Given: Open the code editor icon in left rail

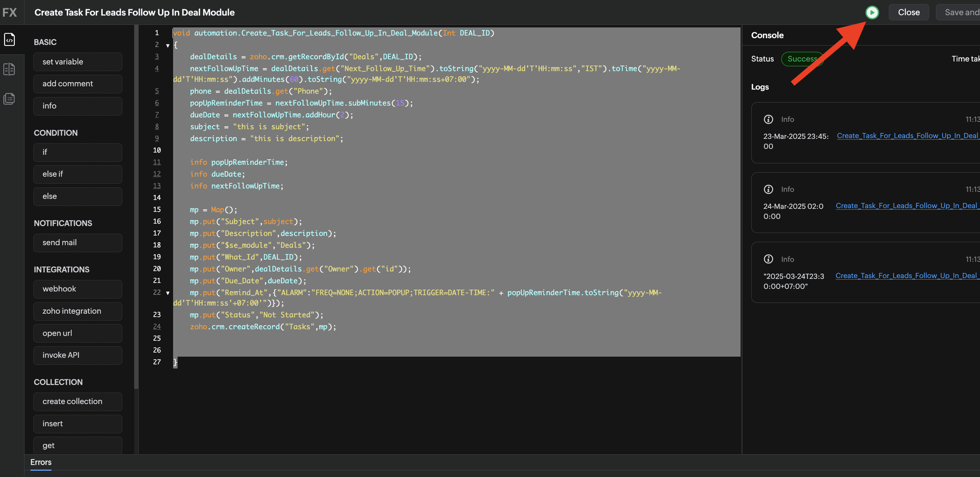Looking at the screenshot, I should pyautogui.click(x=10, y=40).
